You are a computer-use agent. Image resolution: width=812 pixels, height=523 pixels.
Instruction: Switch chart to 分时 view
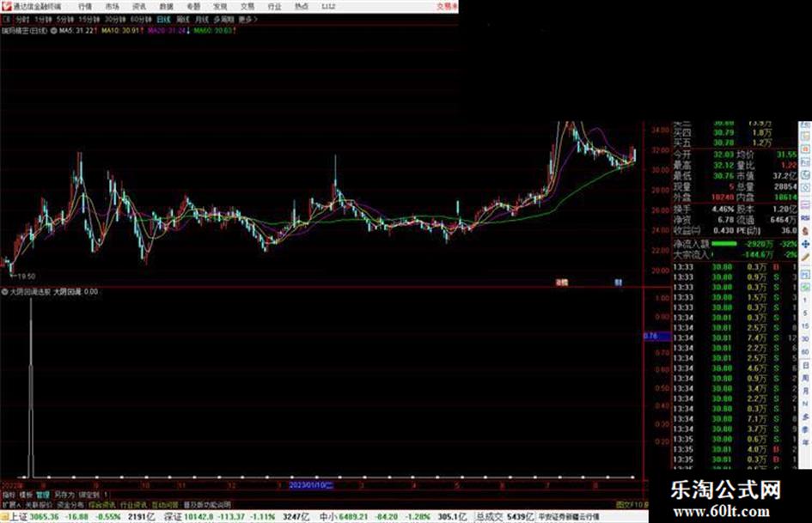[x=22, y=19]
